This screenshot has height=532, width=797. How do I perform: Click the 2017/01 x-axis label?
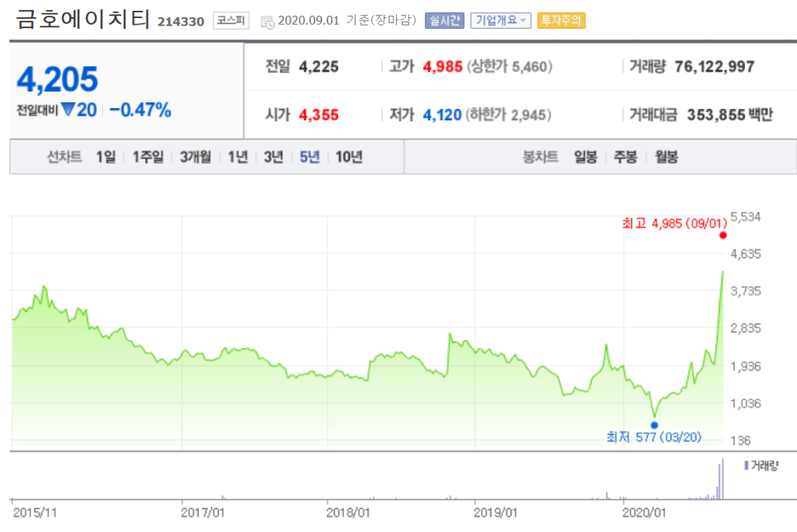[x=203, y=513]
